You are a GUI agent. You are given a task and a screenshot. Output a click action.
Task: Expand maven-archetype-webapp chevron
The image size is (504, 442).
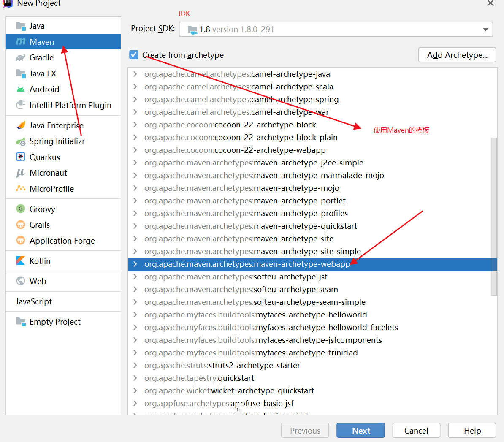(x=135, y=264)
